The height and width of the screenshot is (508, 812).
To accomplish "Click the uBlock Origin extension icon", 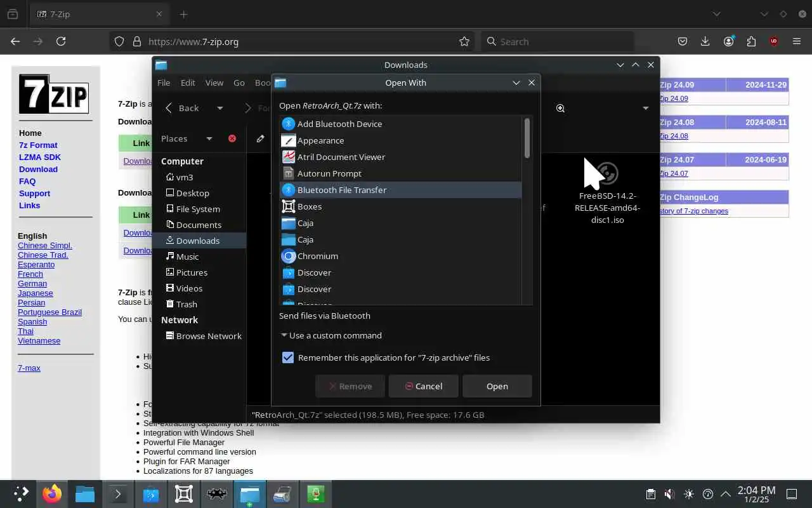I will click(x=774, y=41).
